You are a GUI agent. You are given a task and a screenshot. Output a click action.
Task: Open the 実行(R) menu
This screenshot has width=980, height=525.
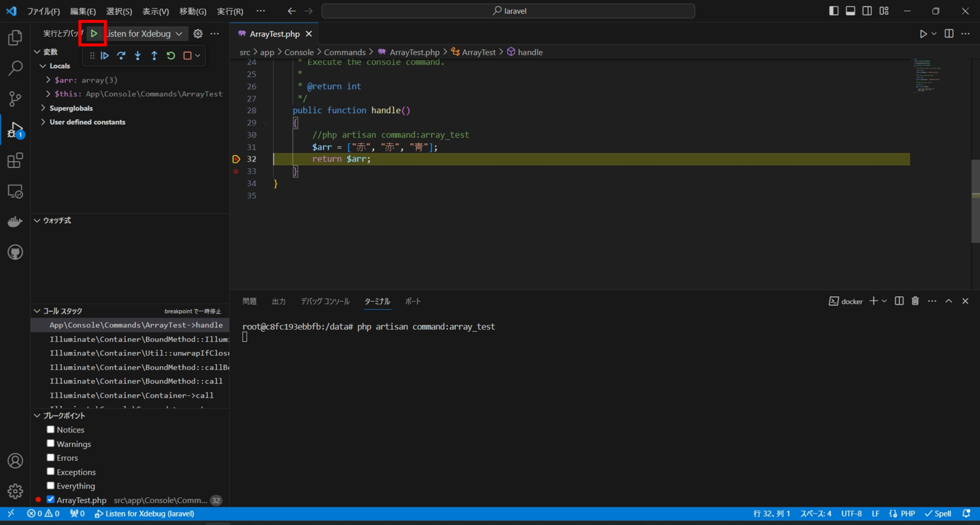click(x=230, y=11)
